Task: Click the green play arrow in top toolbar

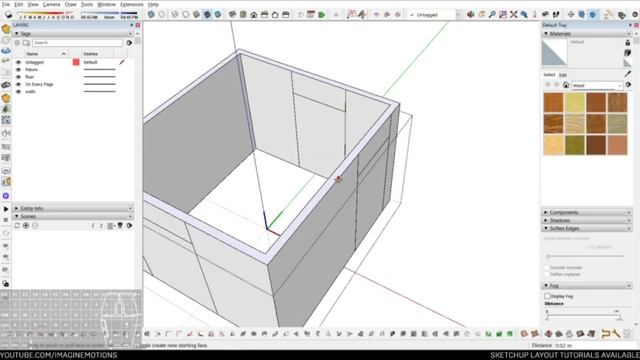Action: pos(322,15)
